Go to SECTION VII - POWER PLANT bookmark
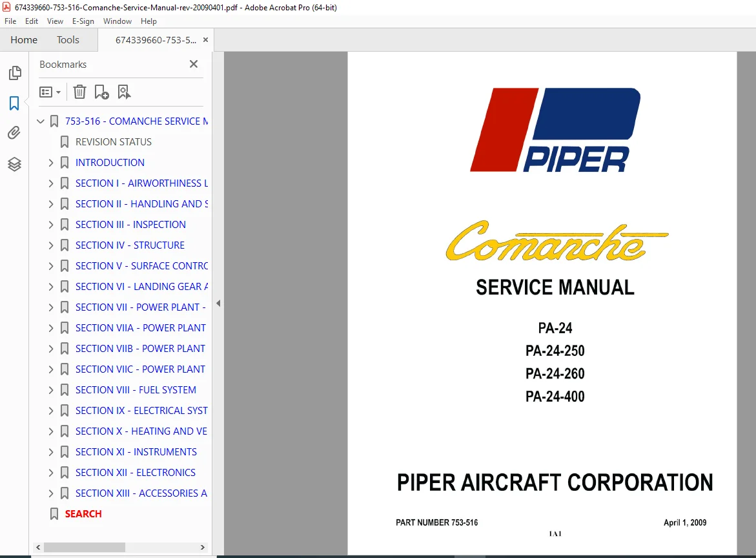 click(141, 307)
